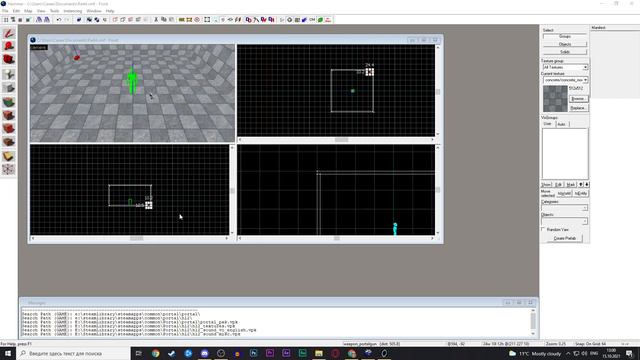Click the VisGroups Mark button
The image size is (640, 360).
click(x=571, y=184)
